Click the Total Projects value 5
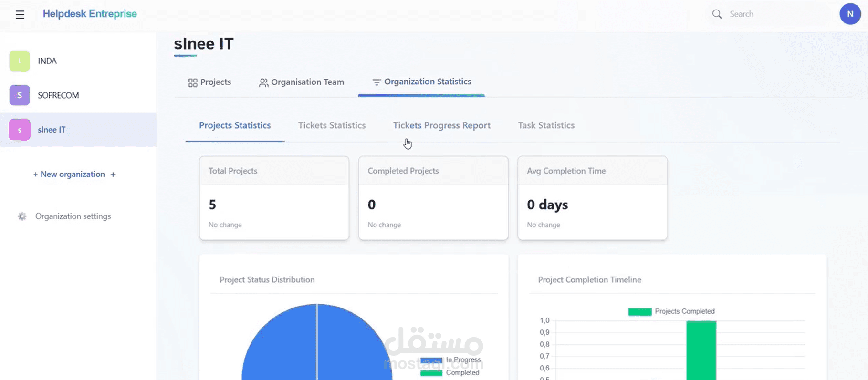868x380 pixels. point(212,205)
